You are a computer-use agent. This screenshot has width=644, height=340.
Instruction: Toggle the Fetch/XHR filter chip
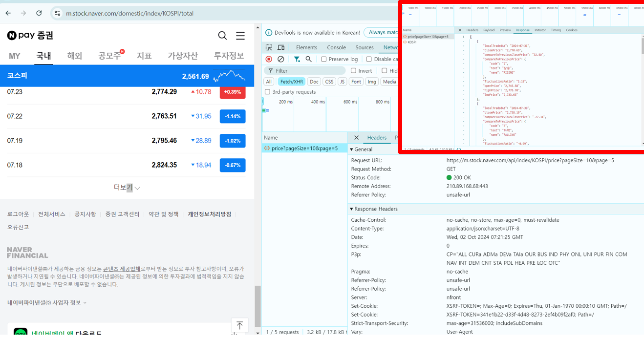(x=291, y=82)
